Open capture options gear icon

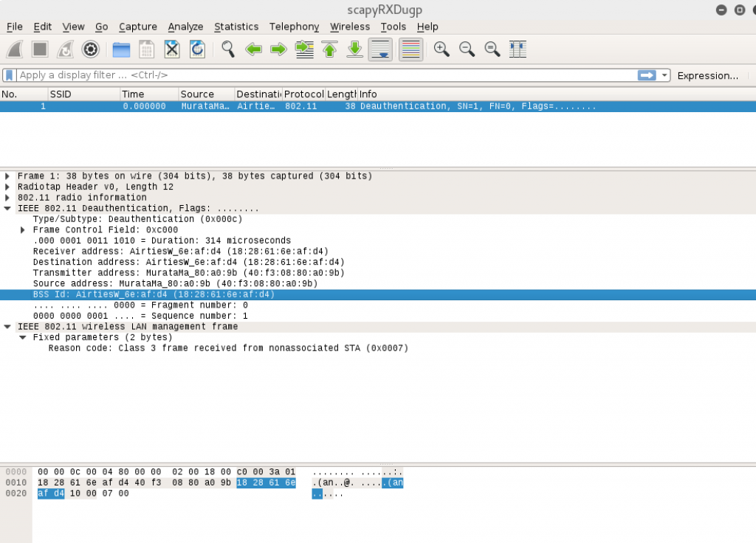coord(90,49)
